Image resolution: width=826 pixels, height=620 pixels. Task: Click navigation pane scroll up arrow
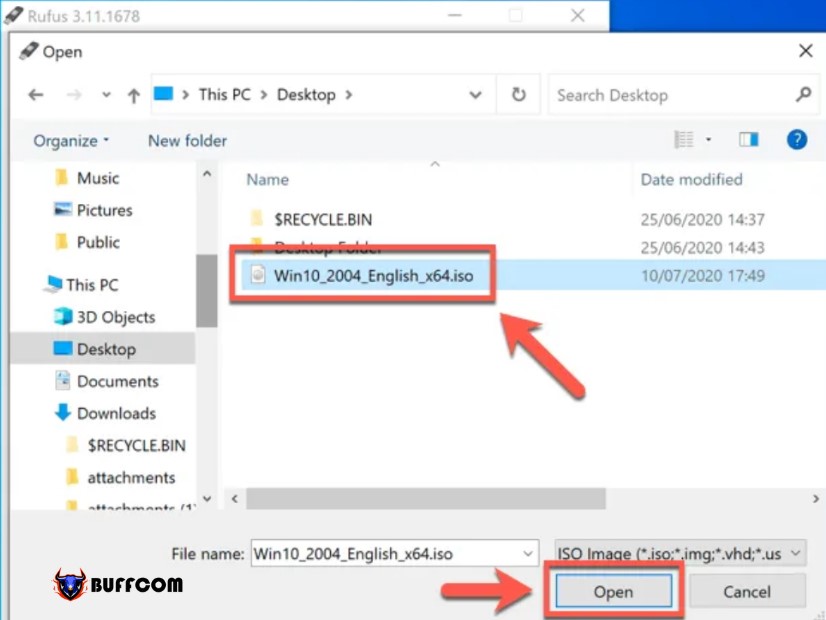(x=207, y=174)
